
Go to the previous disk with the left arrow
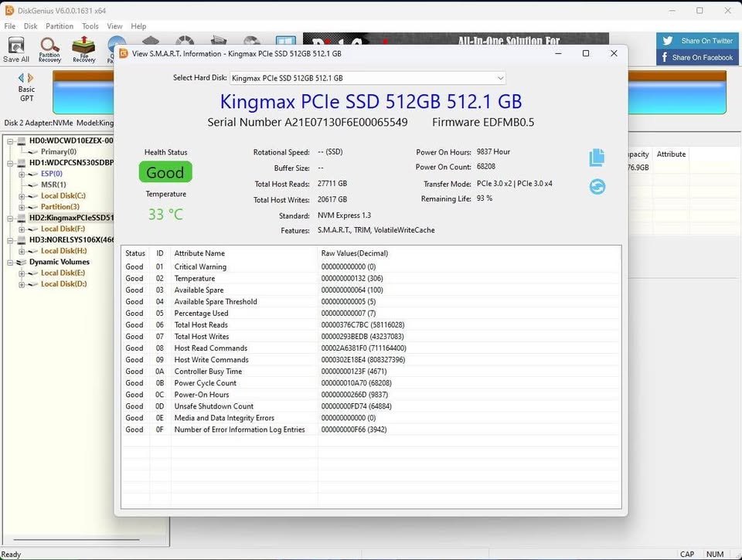pos(21,77)
